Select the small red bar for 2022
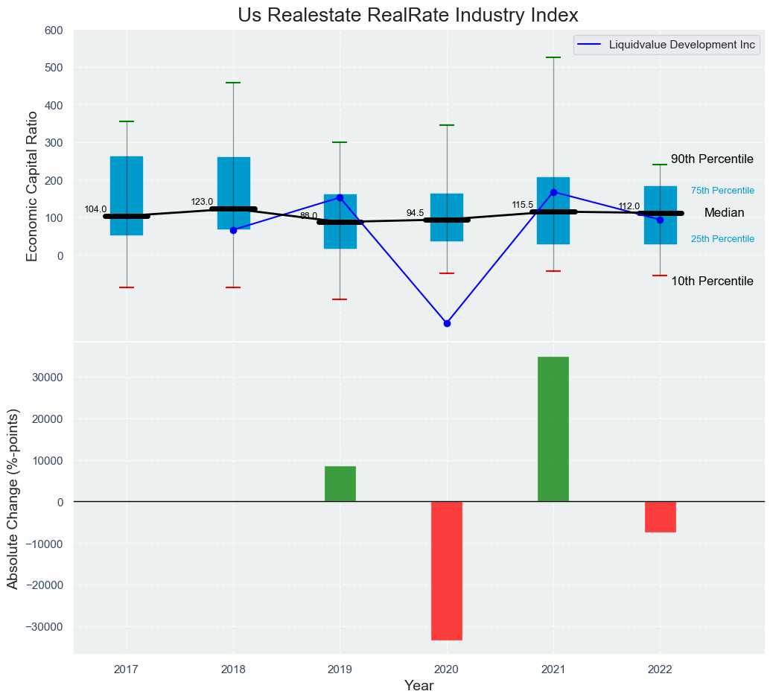773x700 pixels. click(660, 517)
